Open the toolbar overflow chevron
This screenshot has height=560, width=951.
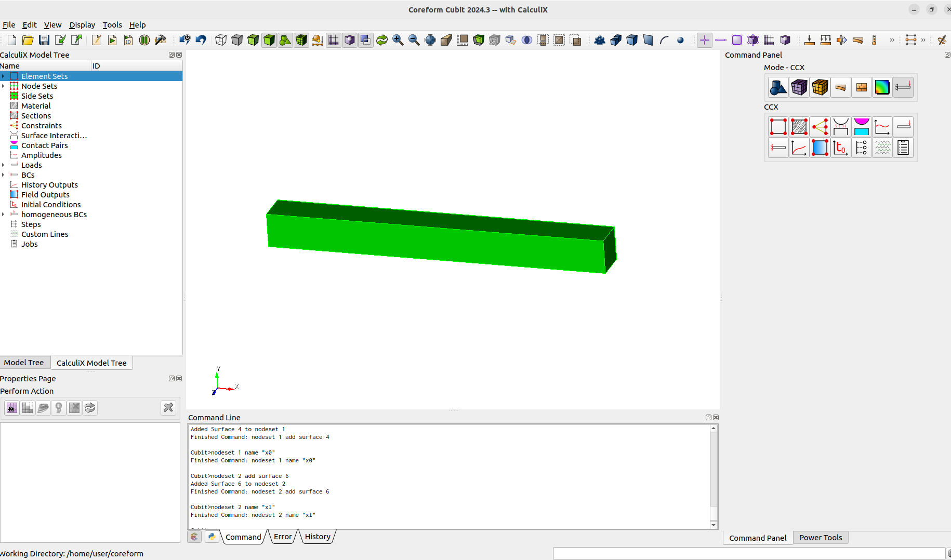[x=893, y=40]
